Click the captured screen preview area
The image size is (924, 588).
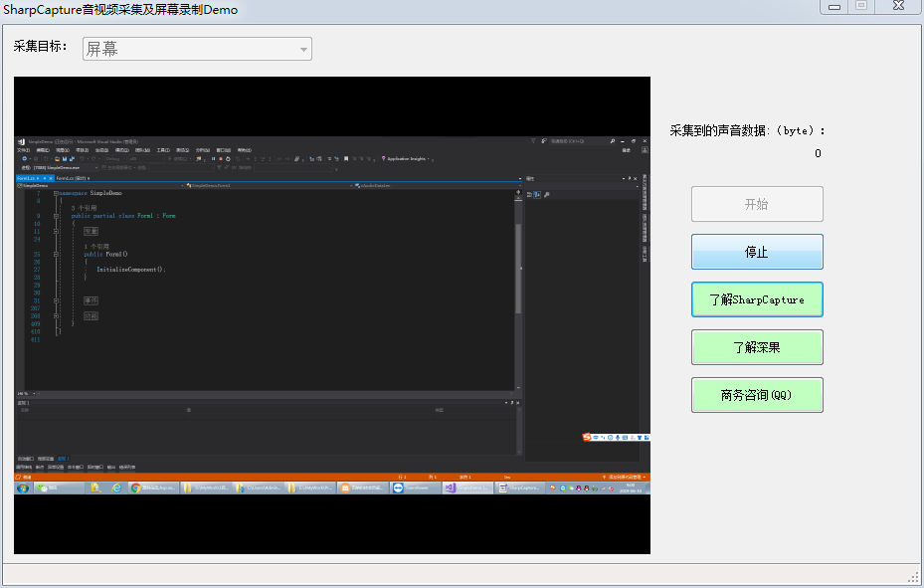pos(331,315)
